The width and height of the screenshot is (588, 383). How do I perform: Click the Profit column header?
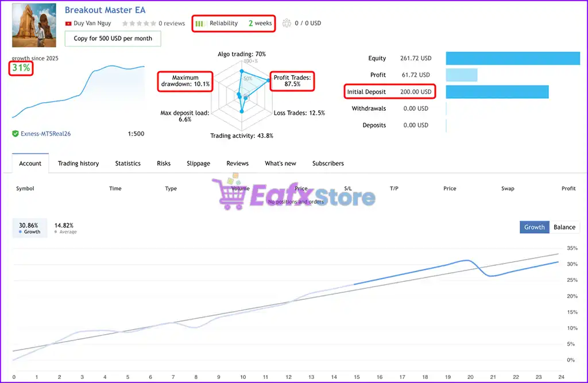(x=568, y=189)
